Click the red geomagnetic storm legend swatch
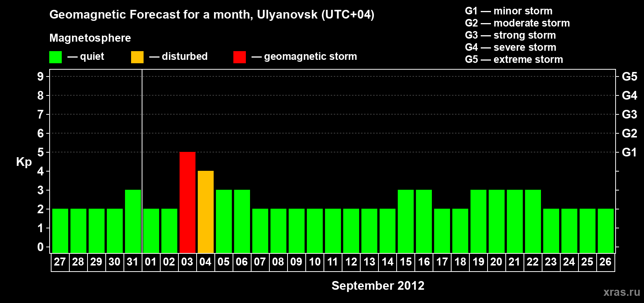The image size is (644, 303). 239,57
